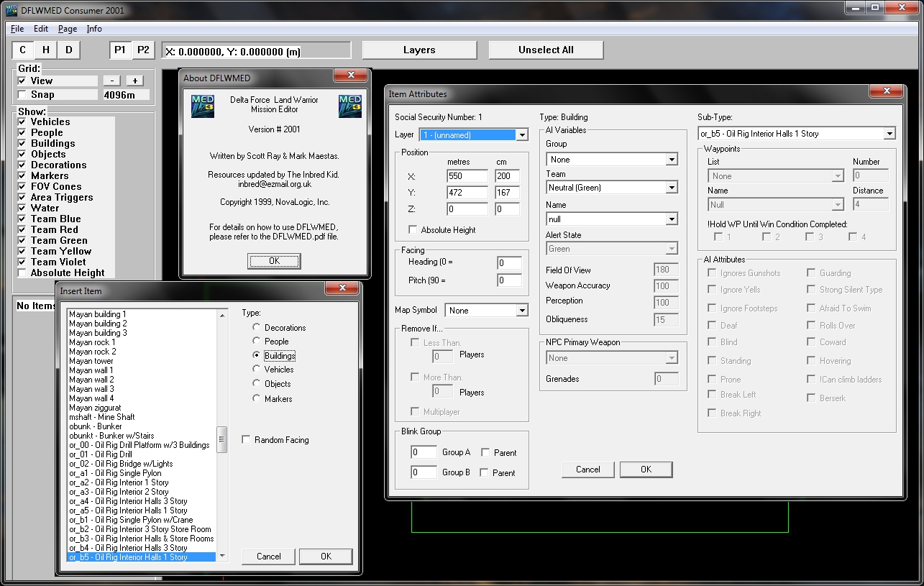
Task: Switch to page P1
Action: (120, 50)
